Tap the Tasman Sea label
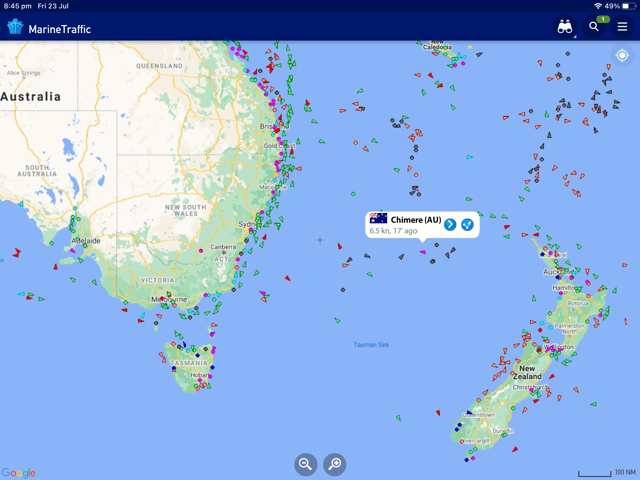 point(371,345)
